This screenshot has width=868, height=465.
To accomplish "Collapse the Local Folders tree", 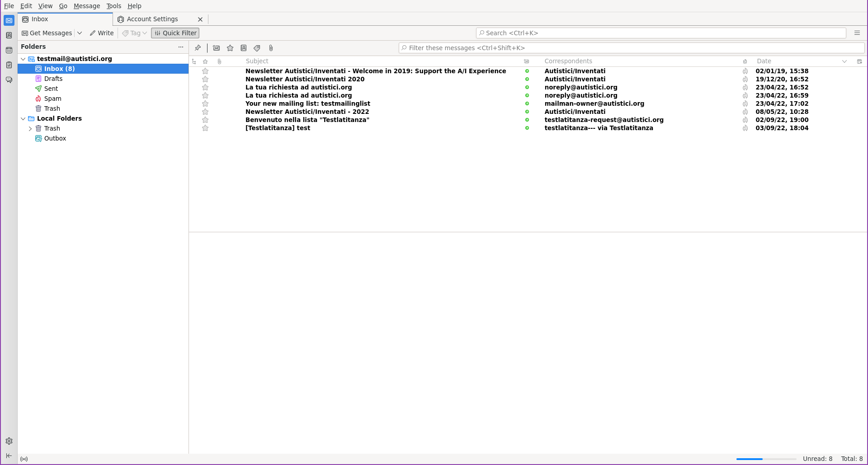I will point(23,118).
